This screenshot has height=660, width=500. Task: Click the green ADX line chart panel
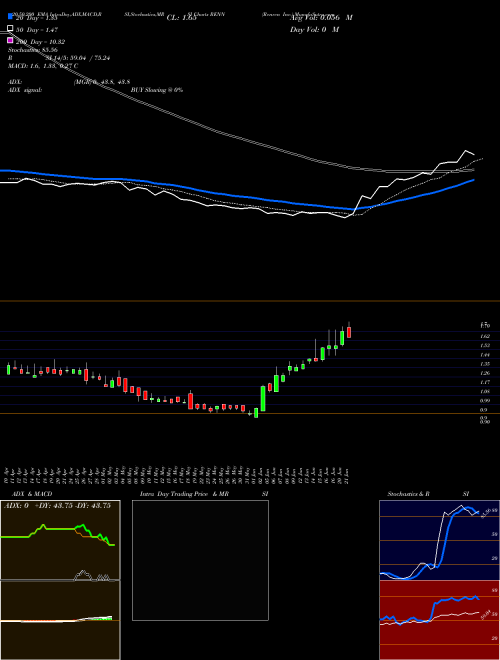point(60,541)
